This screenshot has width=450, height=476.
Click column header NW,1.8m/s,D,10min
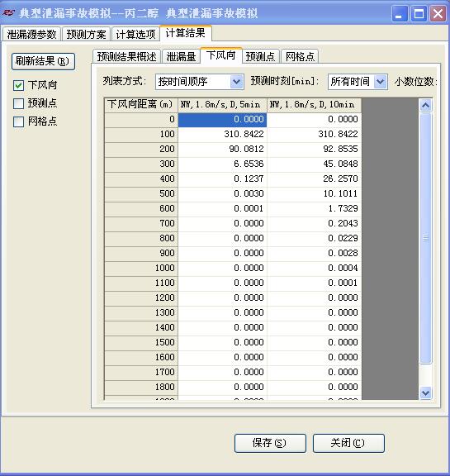coord(314,105)
